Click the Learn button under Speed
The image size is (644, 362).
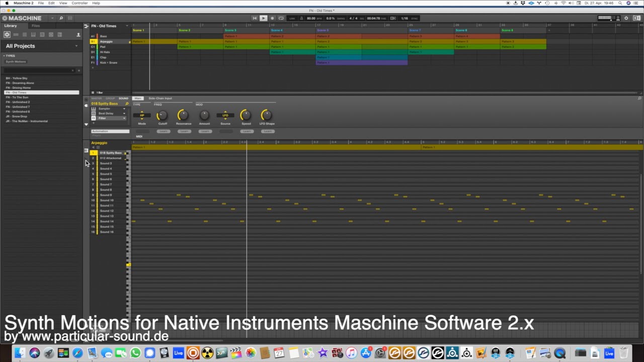246,131
